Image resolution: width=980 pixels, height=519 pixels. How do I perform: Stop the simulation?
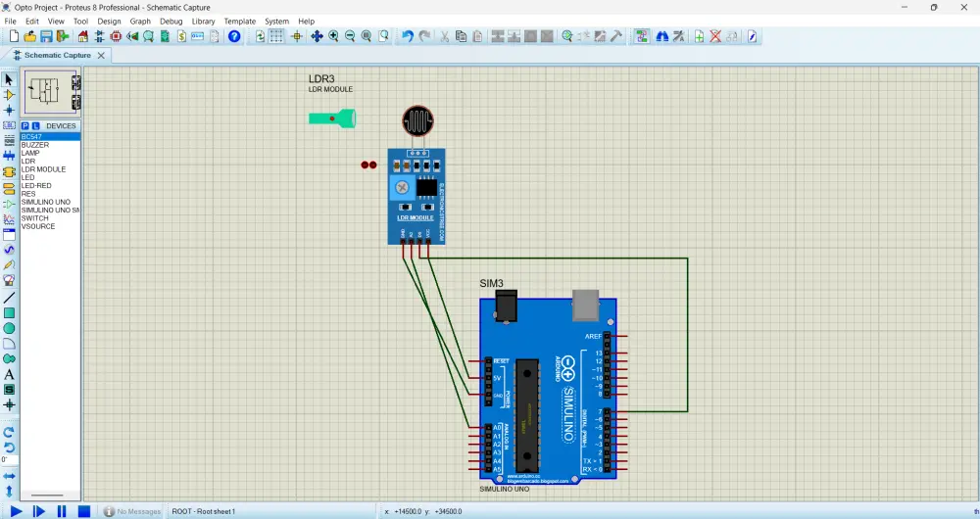click(x=83, y=511)
